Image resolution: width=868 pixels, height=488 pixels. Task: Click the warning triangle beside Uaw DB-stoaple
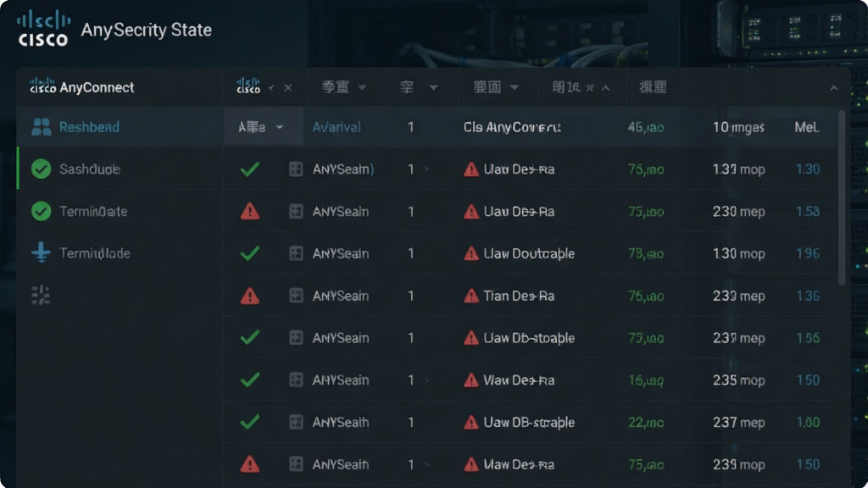point(471,337)
